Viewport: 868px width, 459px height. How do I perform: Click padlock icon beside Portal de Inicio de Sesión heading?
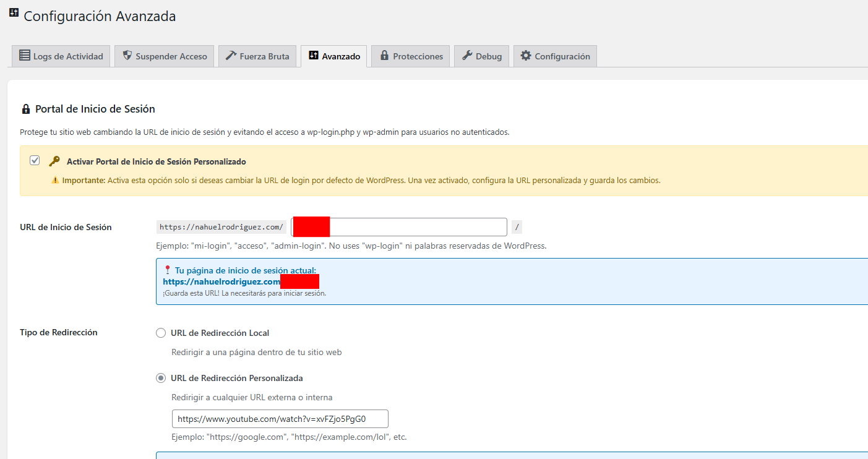click(26, 109)
